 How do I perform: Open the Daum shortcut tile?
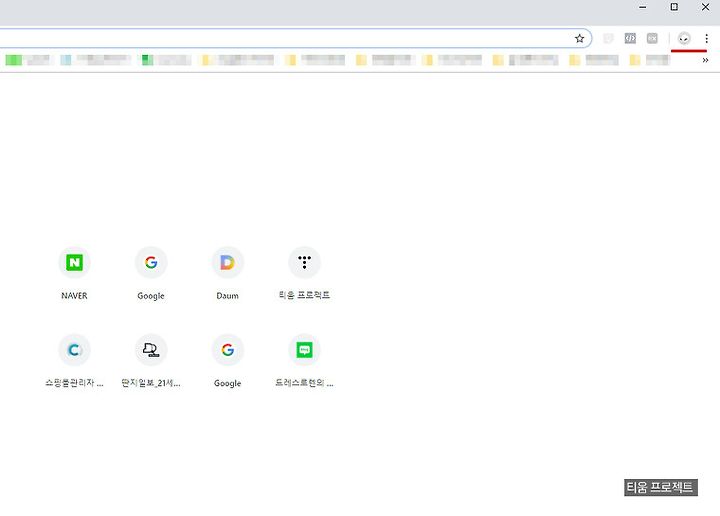[x=227, y=273]
